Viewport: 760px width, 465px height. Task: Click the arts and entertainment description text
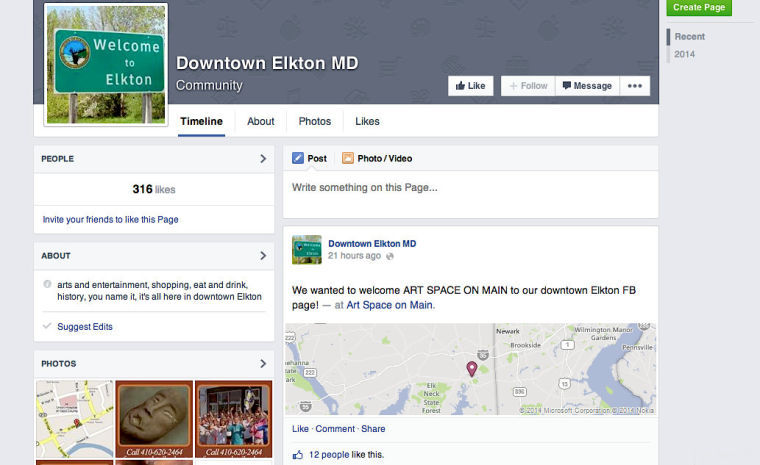[159, 290]
